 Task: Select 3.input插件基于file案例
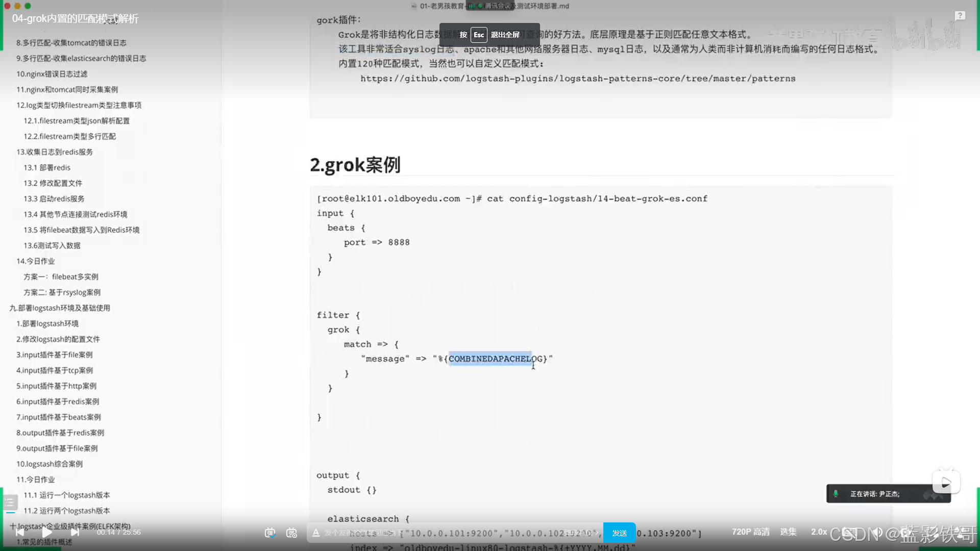(54, 355)
